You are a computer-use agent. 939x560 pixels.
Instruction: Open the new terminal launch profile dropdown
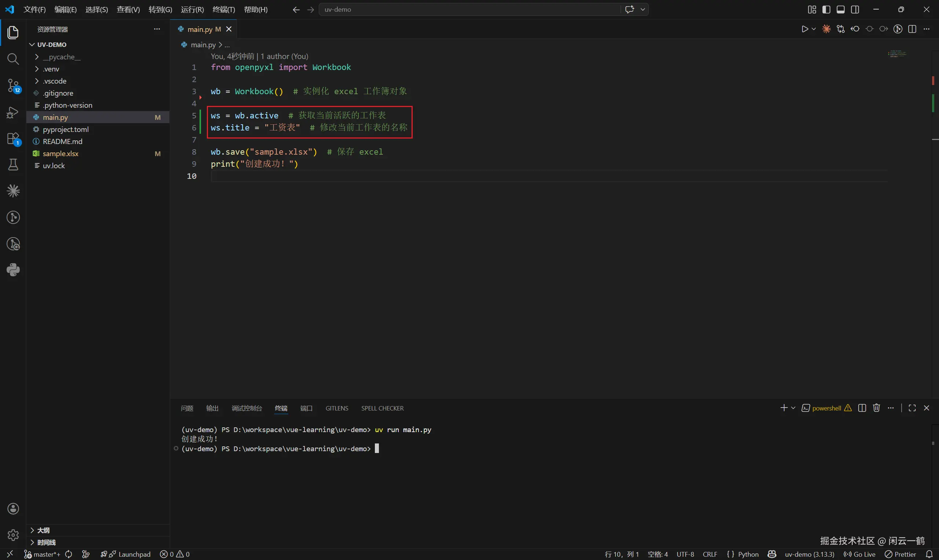[793, 408]
